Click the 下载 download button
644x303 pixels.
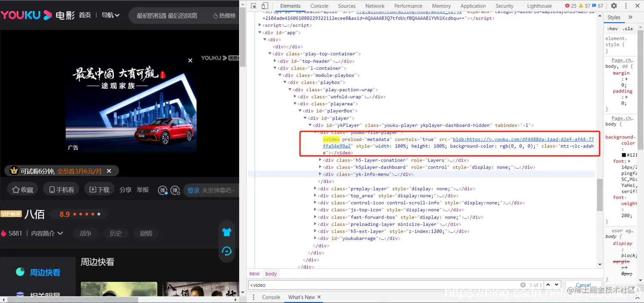pos(99,190)
